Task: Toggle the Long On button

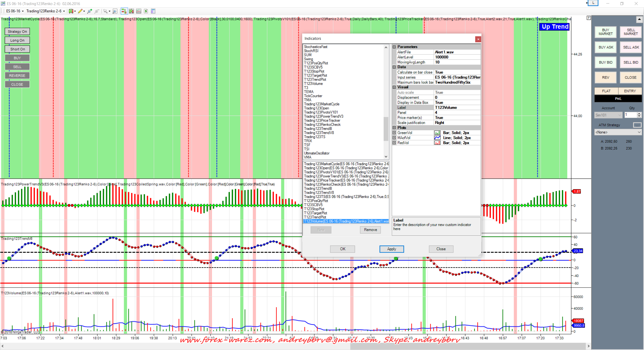Action: click(17, 40)
